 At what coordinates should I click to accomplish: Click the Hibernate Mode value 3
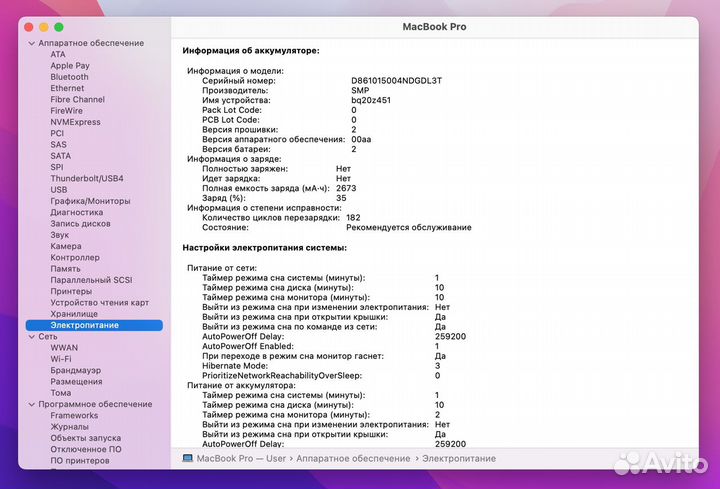438,366
